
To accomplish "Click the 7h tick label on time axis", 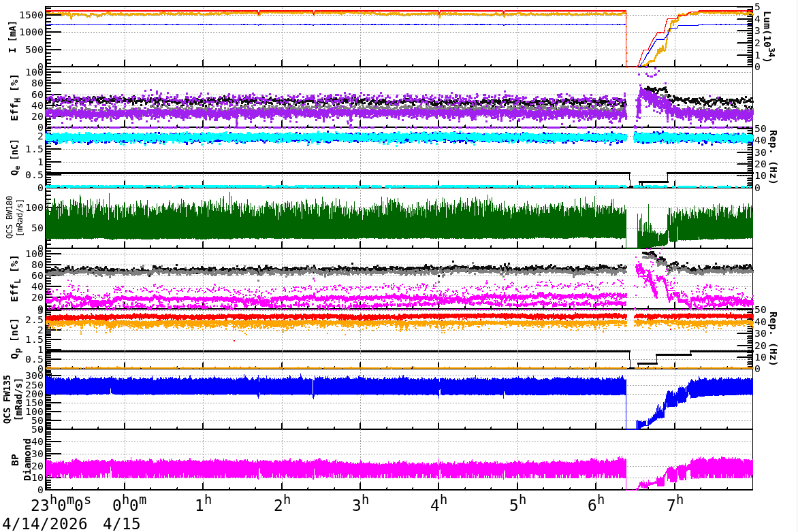I will pos(675,503).
